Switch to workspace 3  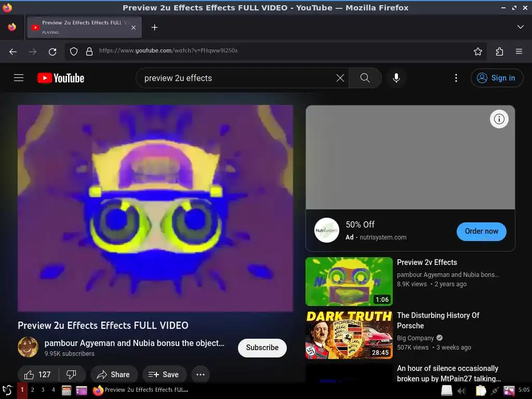pyautogui.click(x=43, y=390)
